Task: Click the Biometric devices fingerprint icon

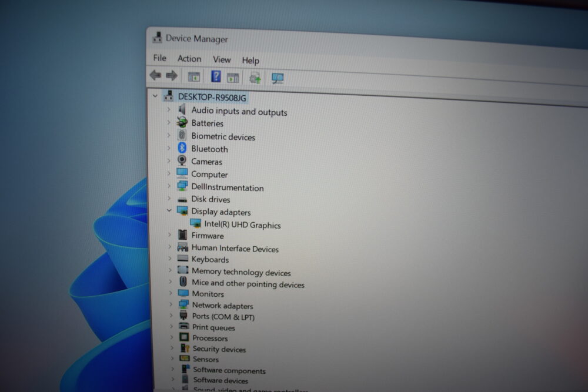Action: [182, 135]
